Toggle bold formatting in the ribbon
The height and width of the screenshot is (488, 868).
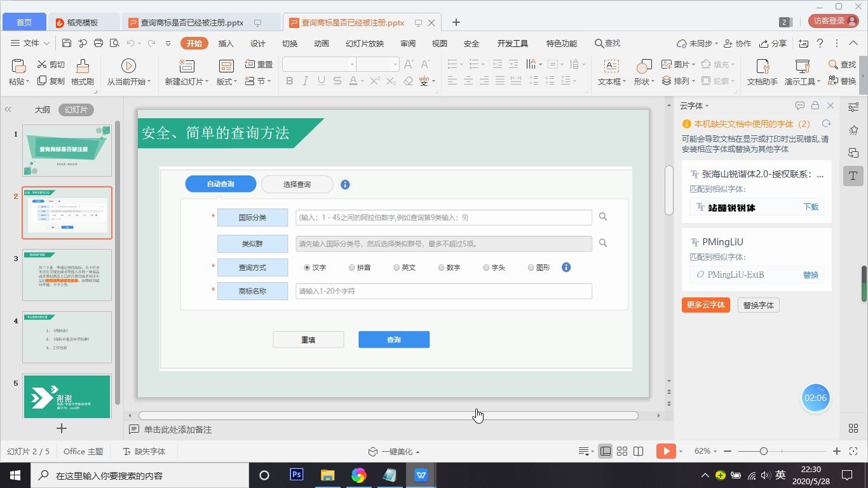289,81
